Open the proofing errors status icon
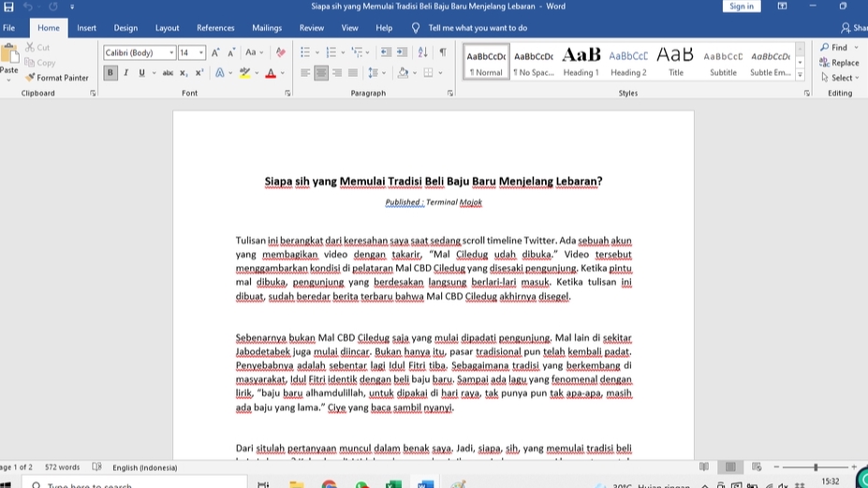The image size is (868, 488). (96, 467)
